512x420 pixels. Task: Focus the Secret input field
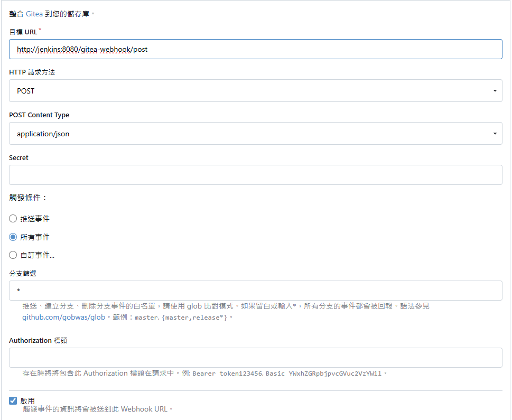coord(255,175)
